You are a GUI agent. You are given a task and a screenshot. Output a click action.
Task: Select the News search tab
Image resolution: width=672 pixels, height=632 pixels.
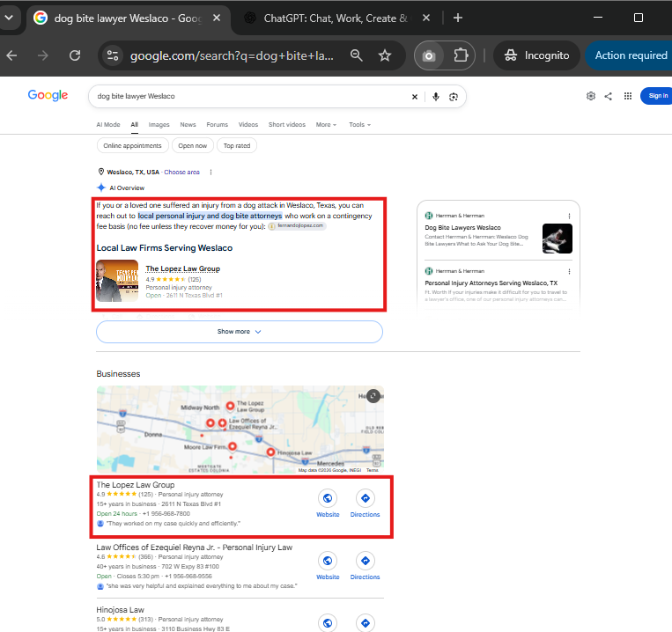tap(188, 125)
